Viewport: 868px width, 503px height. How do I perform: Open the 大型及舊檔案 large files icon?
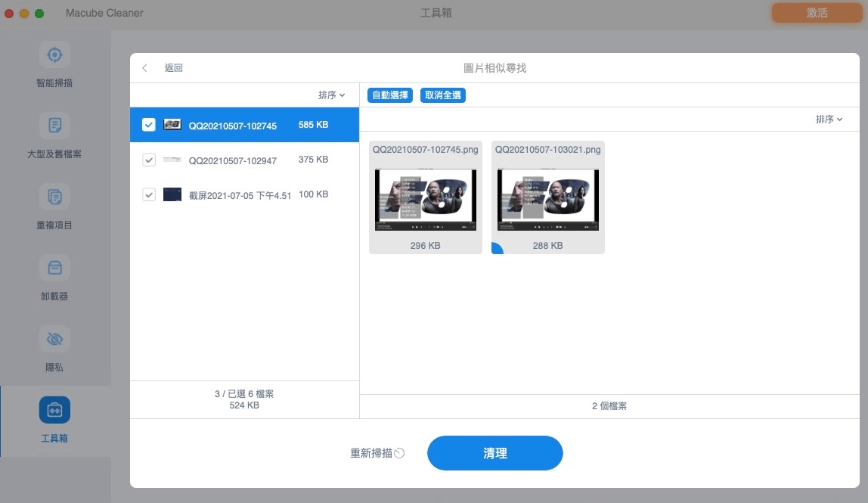[x=54, y=126]
